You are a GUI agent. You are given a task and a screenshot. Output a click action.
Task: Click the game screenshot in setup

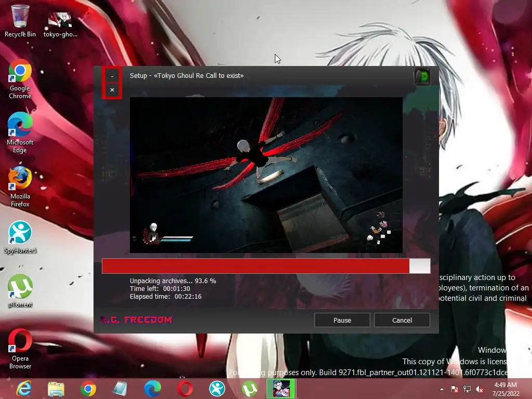(266, 175)
